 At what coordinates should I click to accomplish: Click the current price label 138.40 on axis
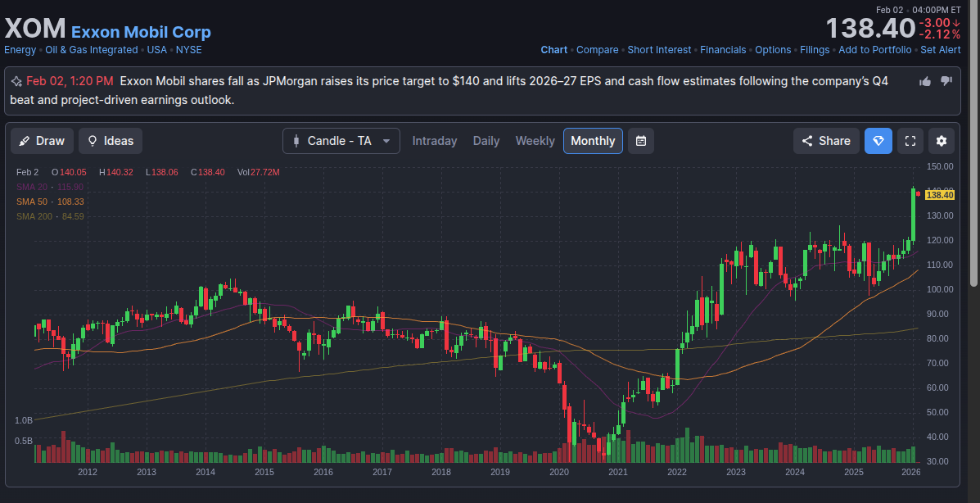(939, 195)
